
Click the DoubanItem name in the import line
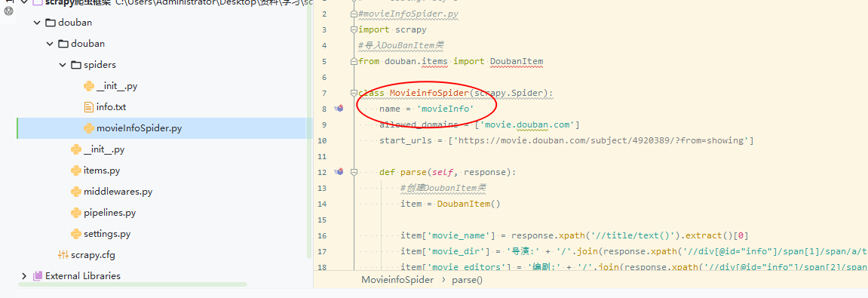(517, 61)
